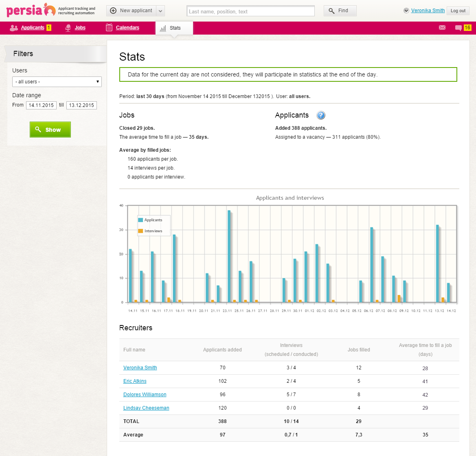Click the Jobs filled column header
The height and width of the screenshot is (456, 476).
pos(359,350)
